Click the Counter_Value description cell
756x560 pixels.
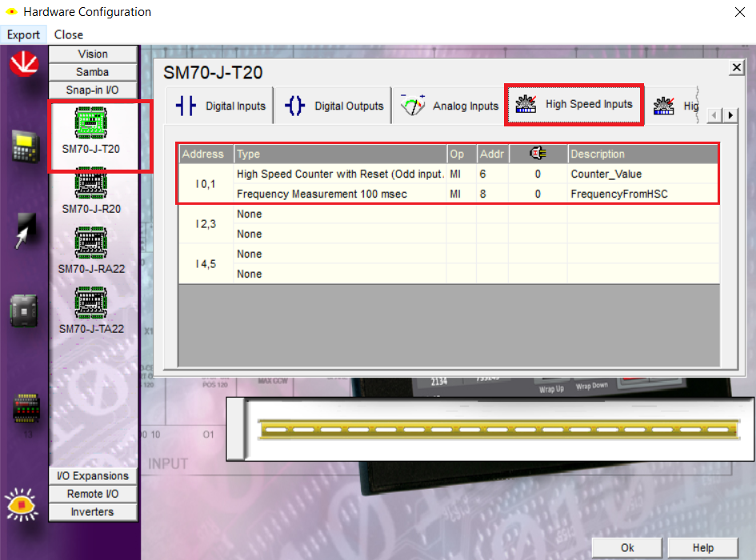pos(642,174)
